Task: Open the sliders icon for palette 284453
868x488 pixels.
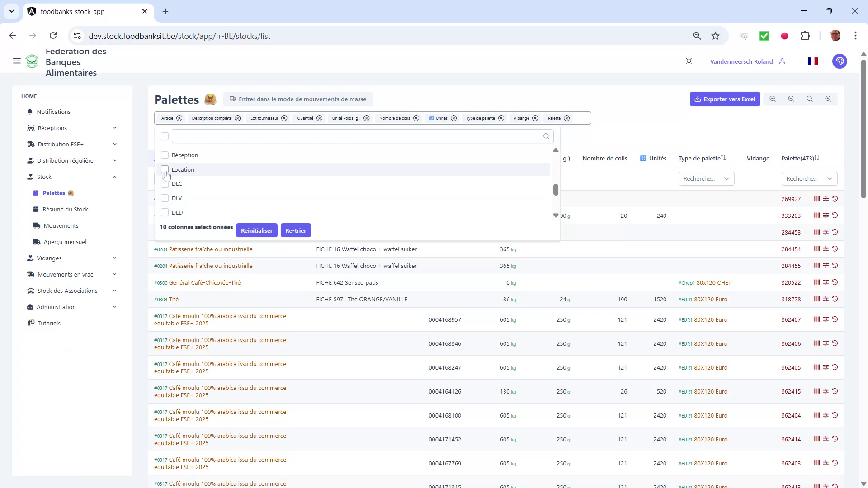Action: 826,232
